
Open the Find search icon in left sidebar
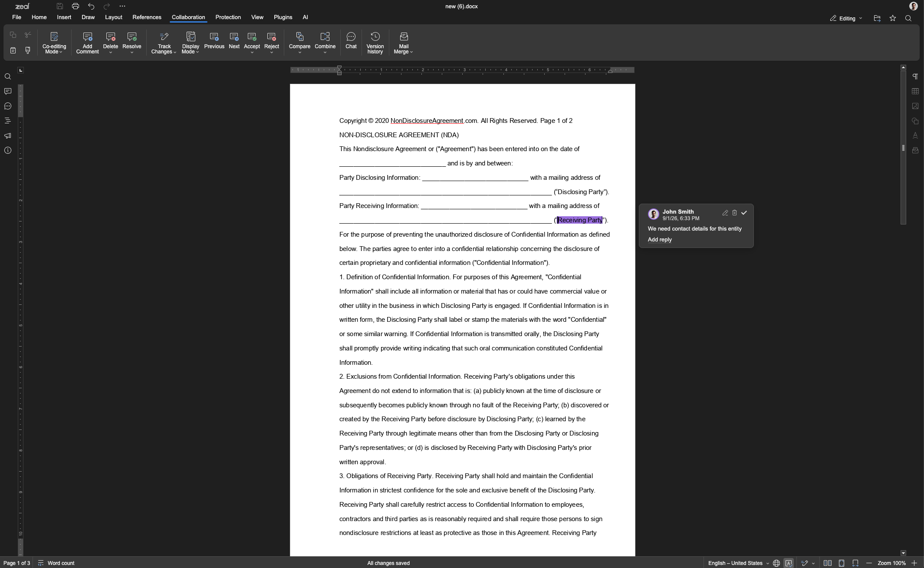tap(7, 77)
